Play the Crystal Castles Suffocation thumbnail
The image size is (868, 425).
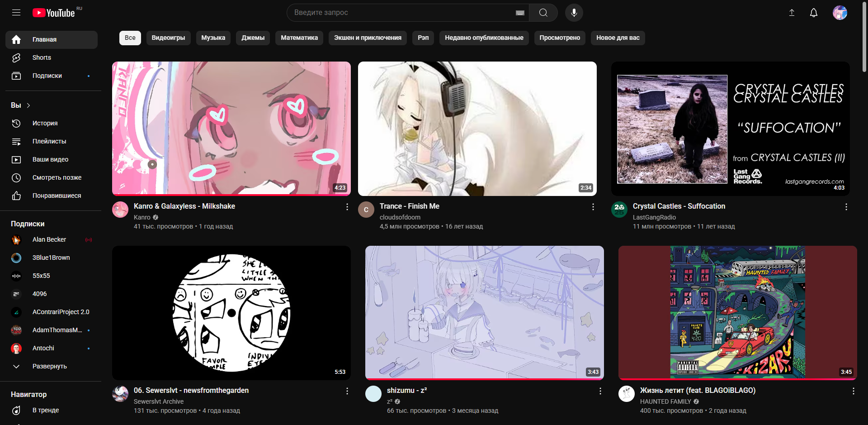tap(731, 129)
